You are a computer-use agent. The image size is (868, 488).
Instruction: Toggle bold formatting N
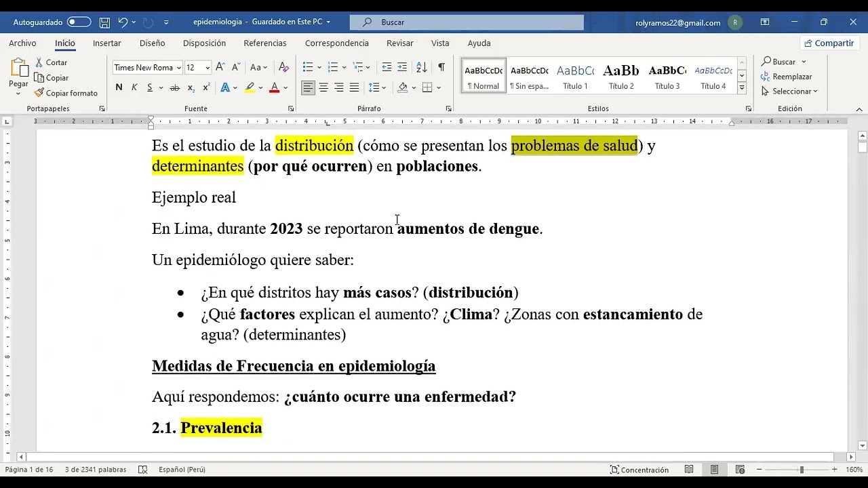click(x=119, y=87)
